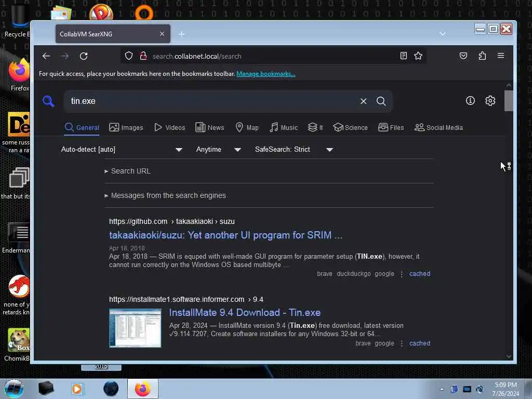The height and width of the screenshot is (399, 532).
Task: Switch to the Videos category
Action: pos(170,128)
